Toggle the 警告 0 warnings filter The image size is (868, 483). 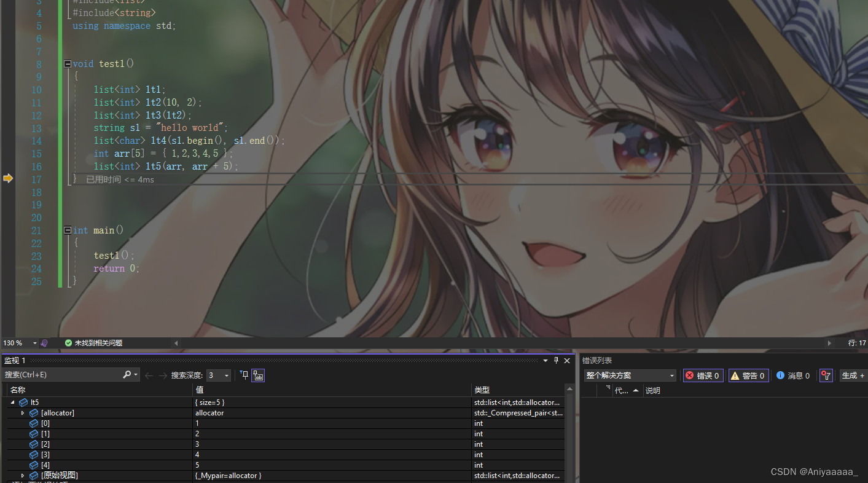pos(748,375)
